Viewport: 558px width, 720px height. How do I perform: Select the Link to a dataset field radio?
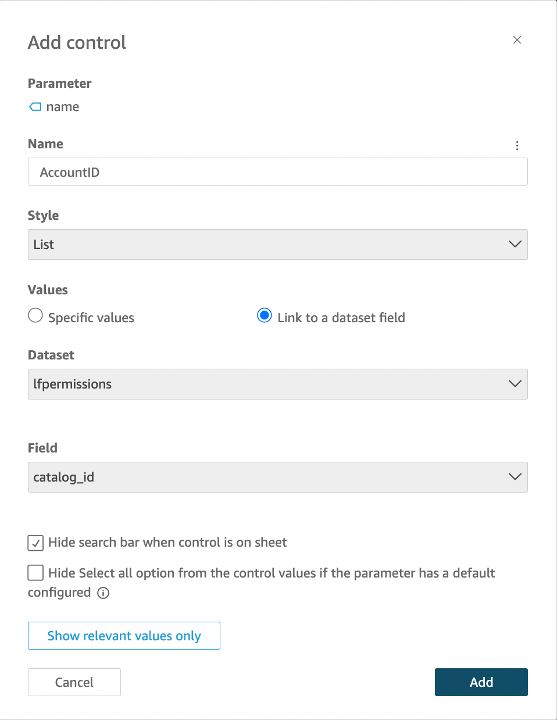(264, 316)
